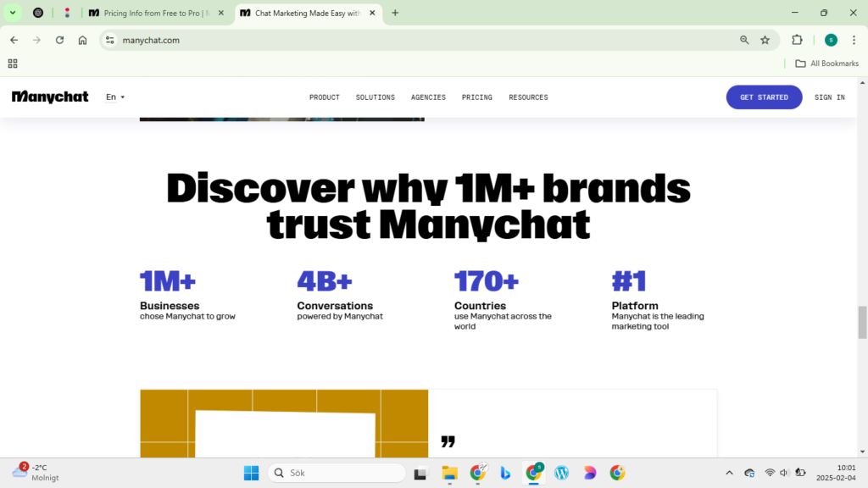Screen dimensions: 868x488
Task: Open the tab search dropdown in Chrome
Action: click(13, 13)
